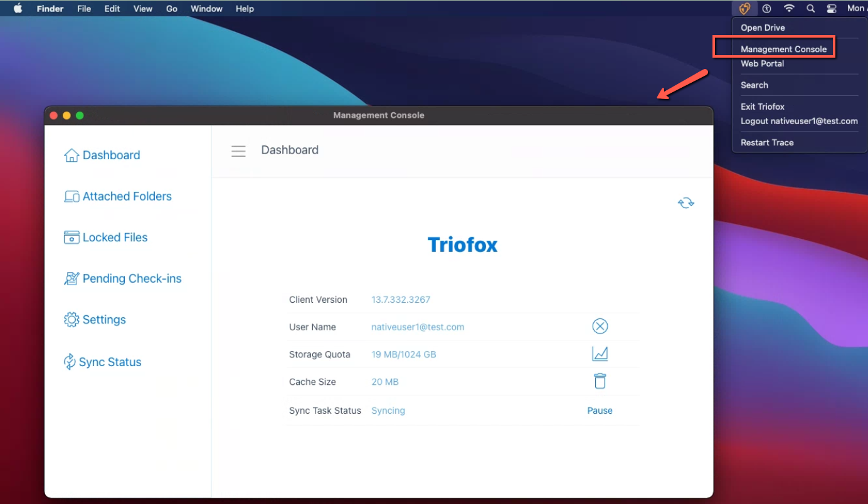Click the Cache Size label
Image resolution: width=868 pixels, height=504 pixels.
pos(312,382)
